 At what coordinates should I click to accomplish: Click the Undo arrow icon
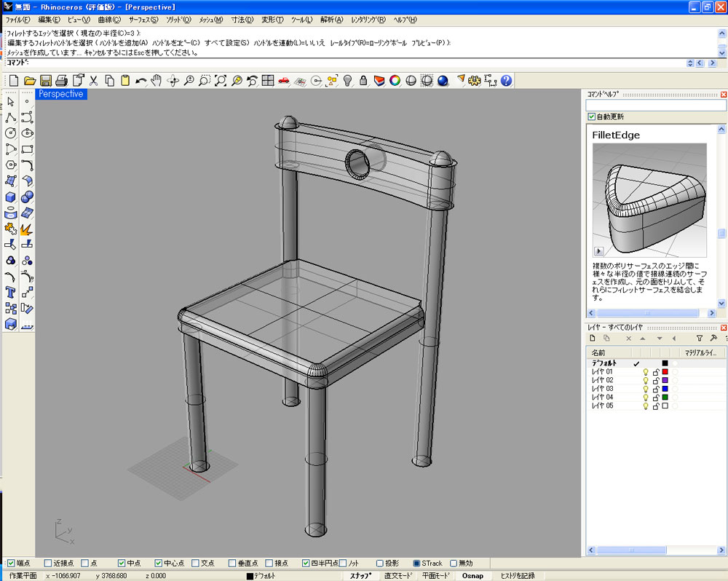(x=141, y=81)
